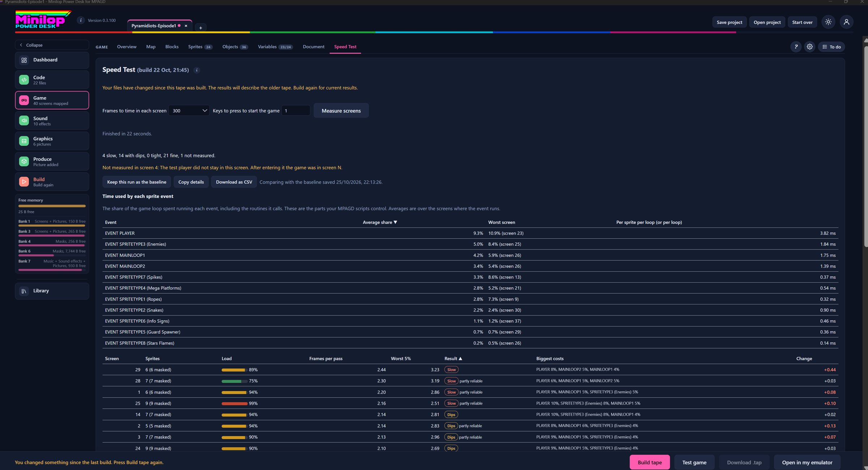
Task: Open the Objects tab
Action: coord(235,47)
